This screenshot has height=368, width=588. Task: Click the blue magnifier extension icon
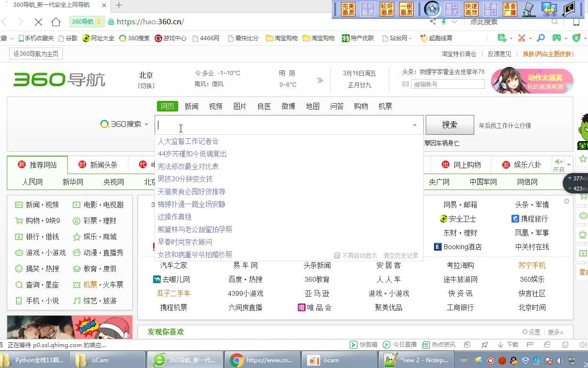(541, 38)
